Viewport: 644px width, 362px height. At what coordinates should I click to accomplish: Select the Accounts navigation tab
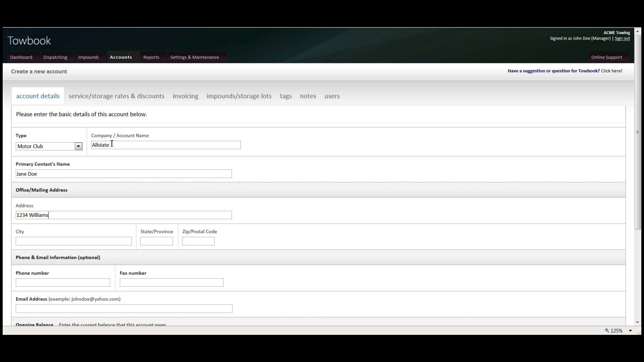tap(121, 57)
